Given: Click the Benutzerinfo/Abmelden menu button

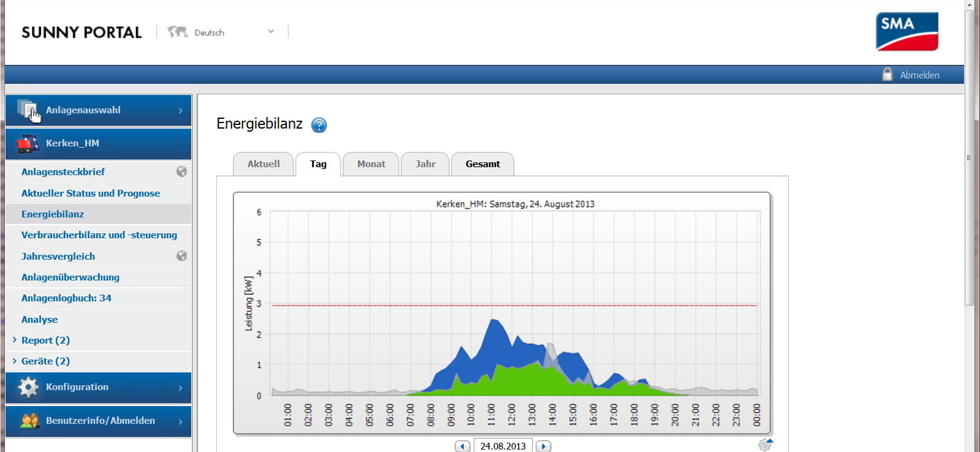Looking at the screenshot, I should [98, 421].
